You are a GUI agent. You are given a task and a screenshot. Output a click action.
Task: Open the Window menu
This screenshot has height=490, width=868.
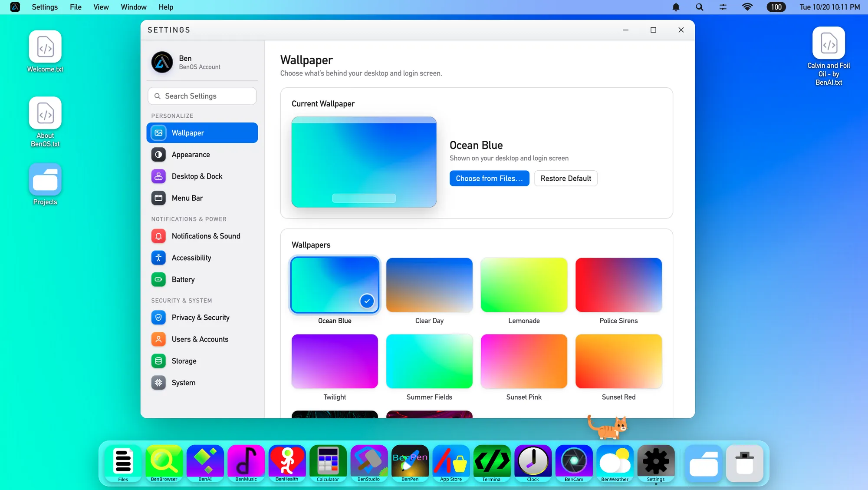pyautogui.click(x=133, y=7)
